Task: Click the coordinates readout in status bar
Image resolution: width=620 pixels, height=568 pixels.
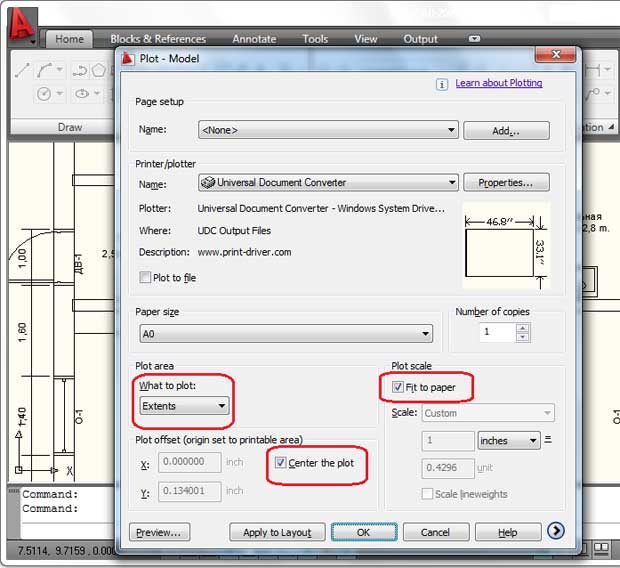Action: coord(65,550)
